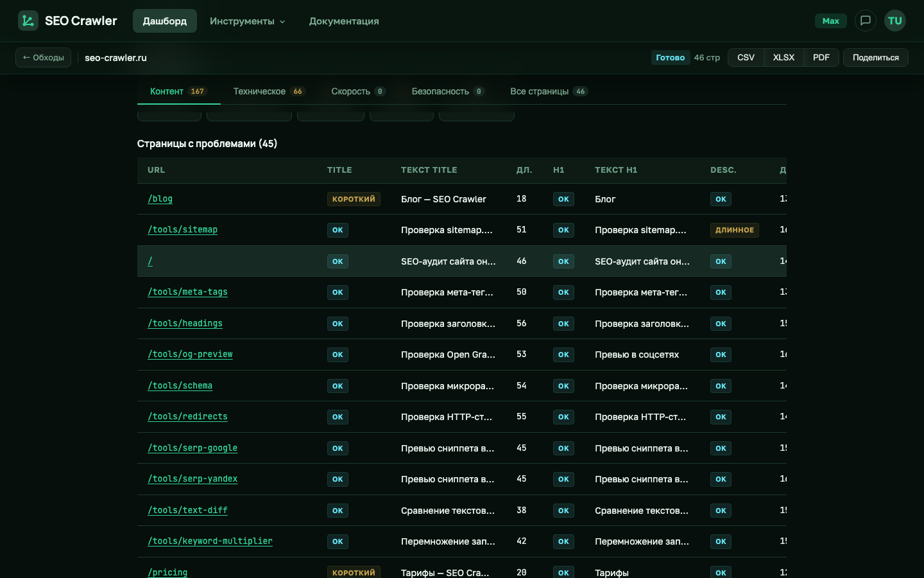Open the /tools/og-preview URL link
Screen dimensions: 924x578
coord(190,355)
